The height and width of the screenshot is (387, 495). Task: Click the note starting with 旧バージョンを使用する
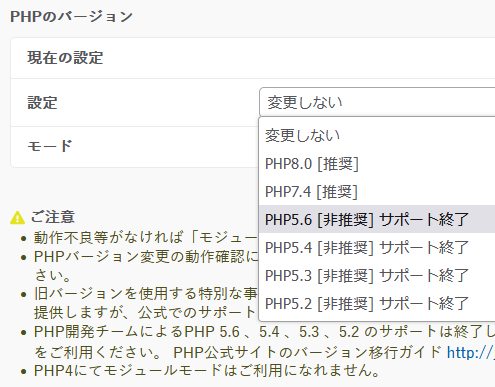pos(145,303)
